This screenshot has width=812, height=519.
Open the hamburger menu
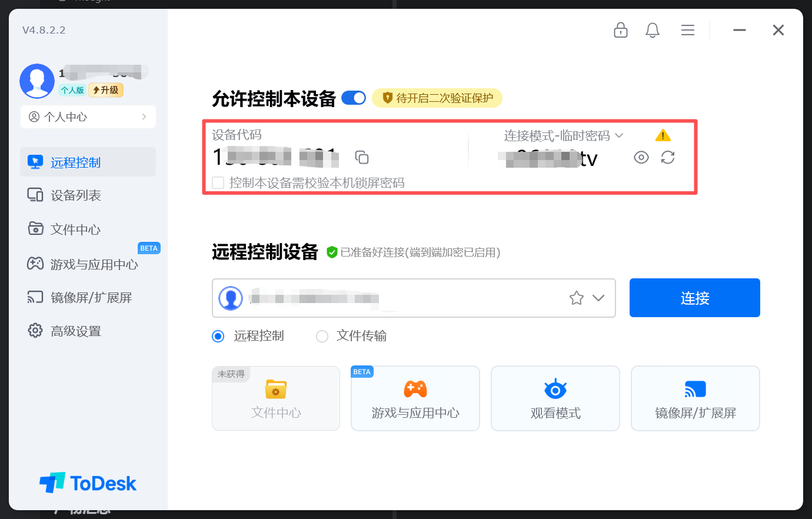tap(687, 30)
